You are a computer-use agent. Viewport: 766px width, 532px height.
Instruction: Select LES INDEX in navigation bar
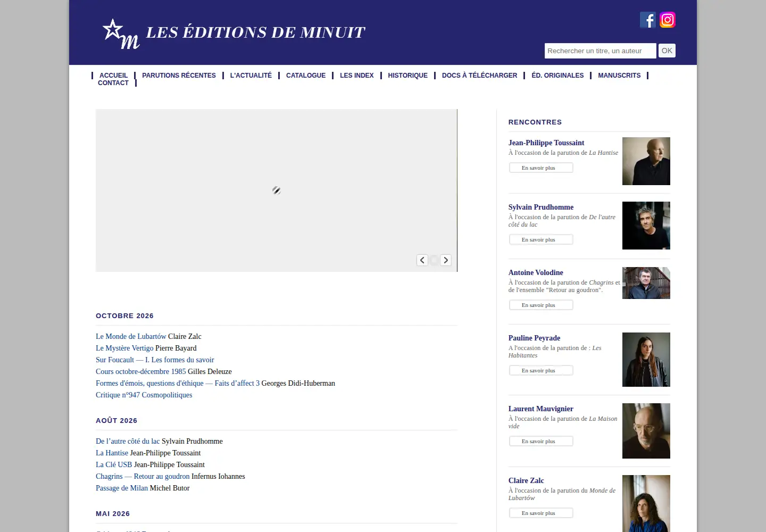357,76
